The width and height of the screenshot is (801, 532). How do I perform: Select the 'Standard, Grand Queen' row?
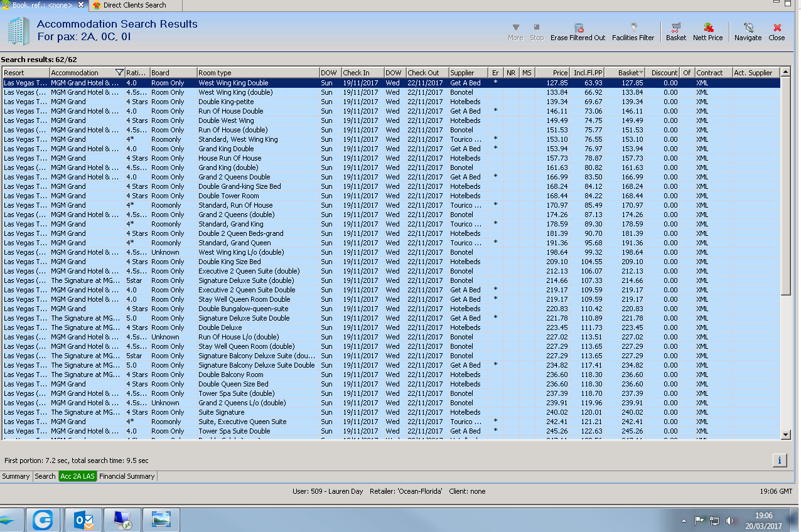coord(390,243)
